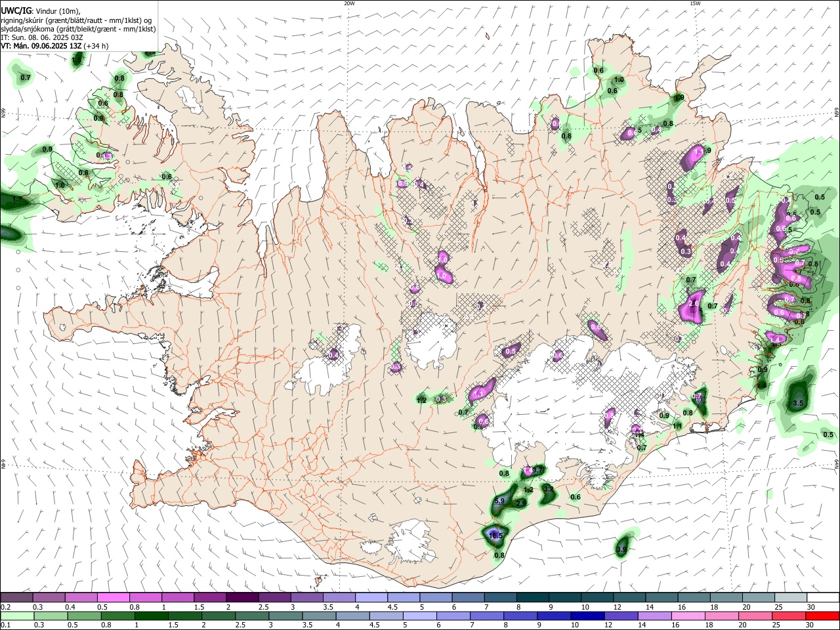Click the 'VT: Mán. 09.06.2025 13Z (+34 h)' line
The height and width of the screenshot is (630, 840).
[x=55, y=46]
